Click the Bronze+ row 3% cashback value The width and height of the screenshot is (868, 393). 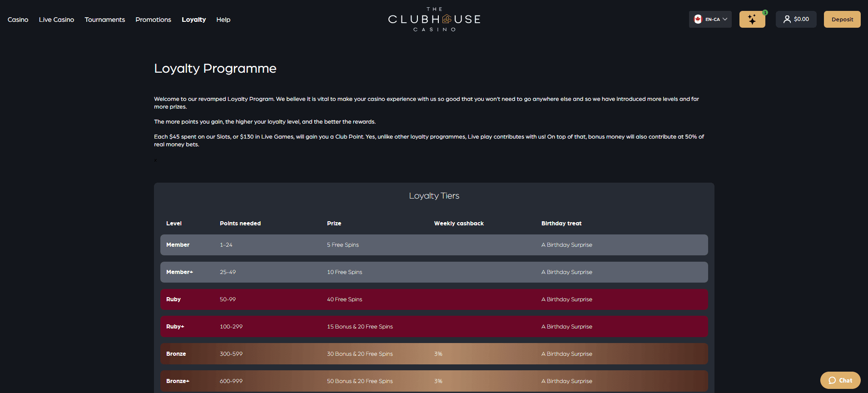(x=438, y=381)
